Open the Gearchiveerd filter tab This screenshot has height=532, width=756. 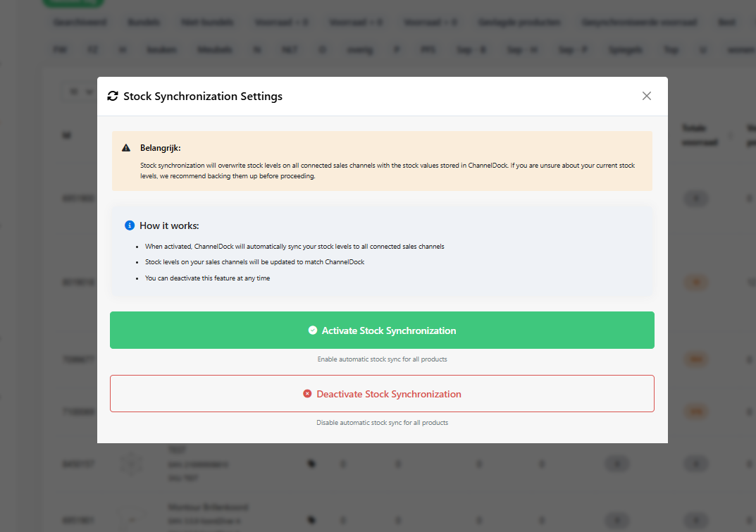pos(80,23)
